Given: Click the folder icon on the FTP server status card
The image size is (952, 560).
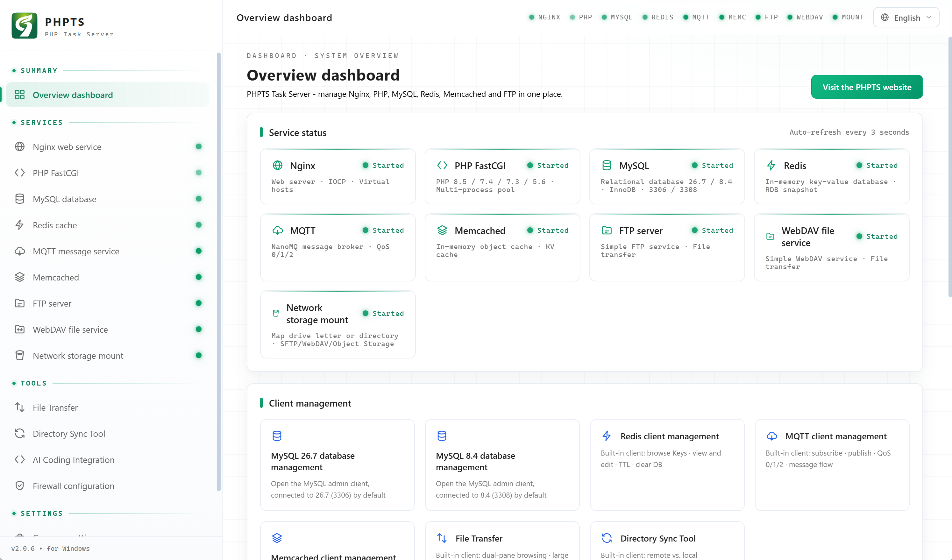Looking at the screenshot, I should [607, 230].
